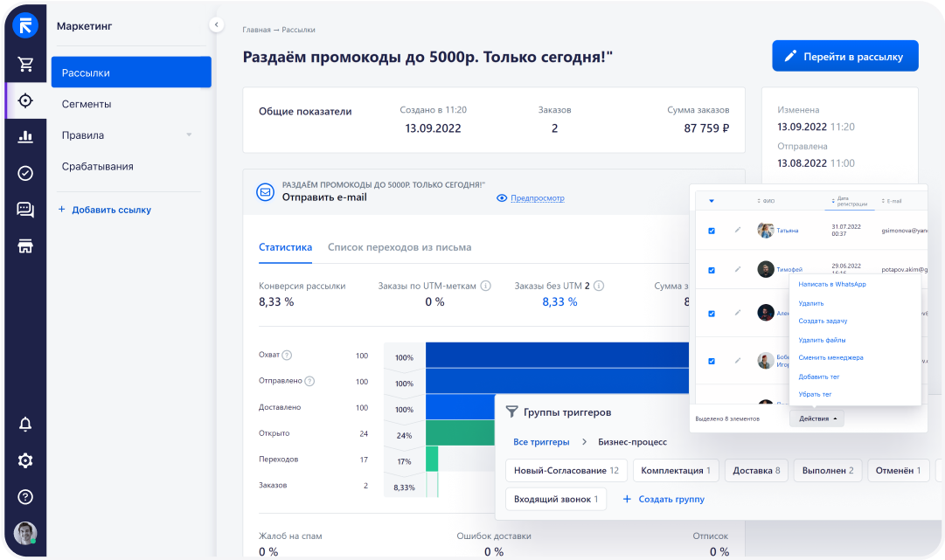This screenshot has width=945, height=560.
Task: Switch to the Статистика tab
Action: 285,247
